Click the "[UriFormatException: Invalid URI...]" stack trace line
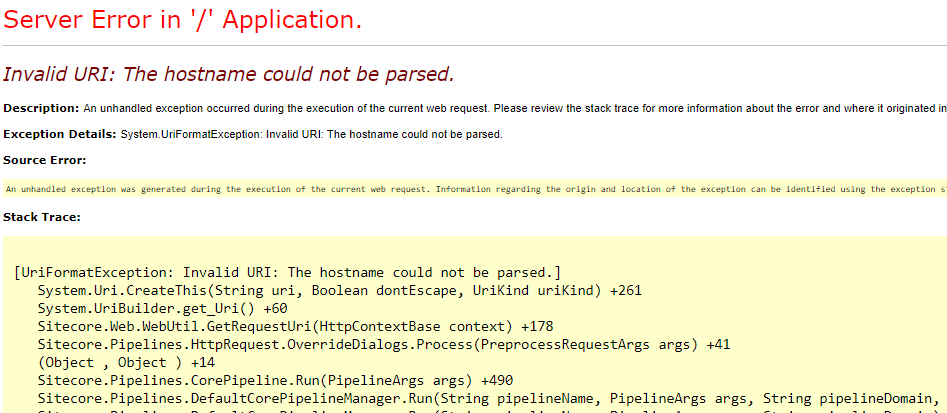Screen dimensions: 947x413 tap(287, 272)
